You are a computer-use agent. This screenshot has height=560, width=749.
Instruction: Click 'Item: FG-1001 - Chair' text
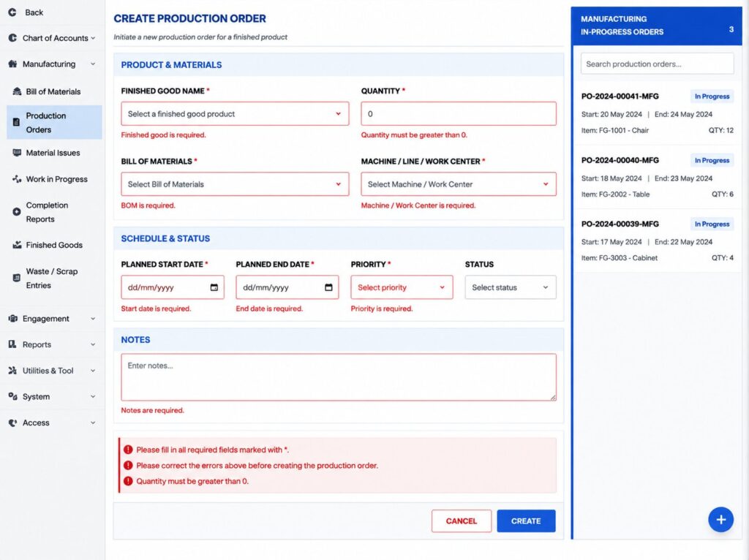[x=614, y=130]
